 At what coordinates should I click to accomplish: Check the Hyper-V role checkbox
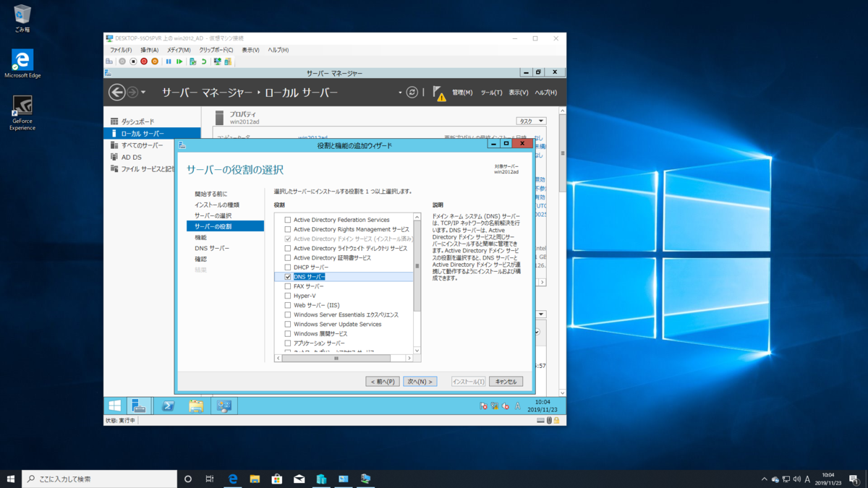click(287, 296)
